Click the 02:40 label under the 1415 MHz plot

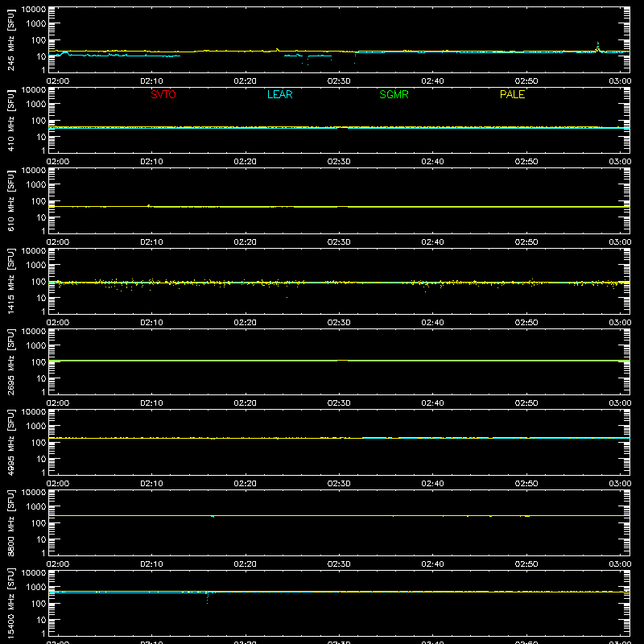(x=432, y=323)
